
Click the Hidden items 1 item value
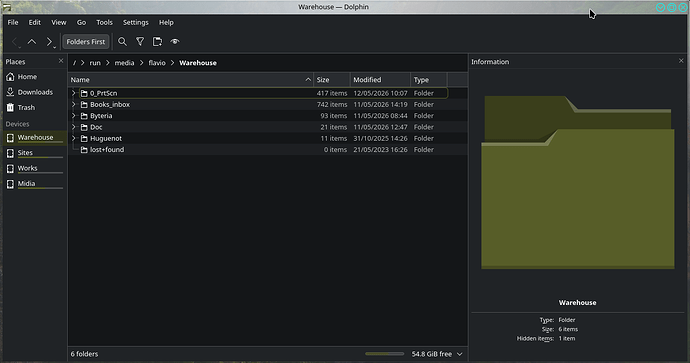coord(567,339)
